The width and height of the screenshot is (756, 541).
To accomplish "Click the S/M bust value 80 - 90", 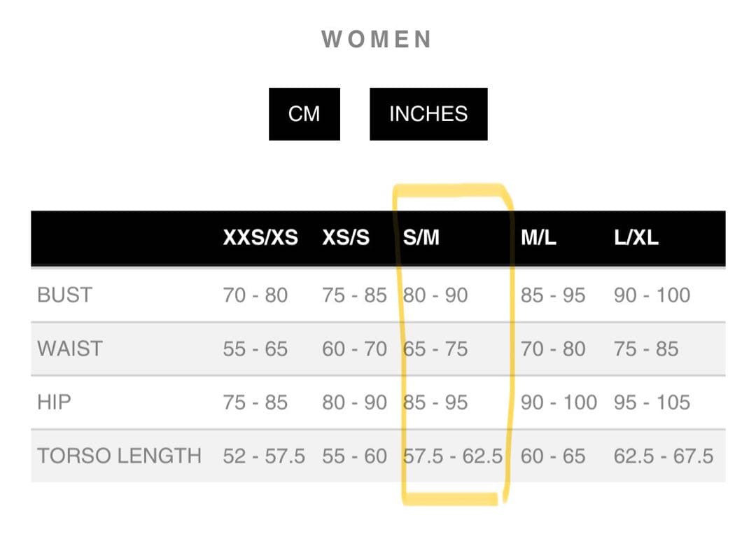I will tap(436, 295).
